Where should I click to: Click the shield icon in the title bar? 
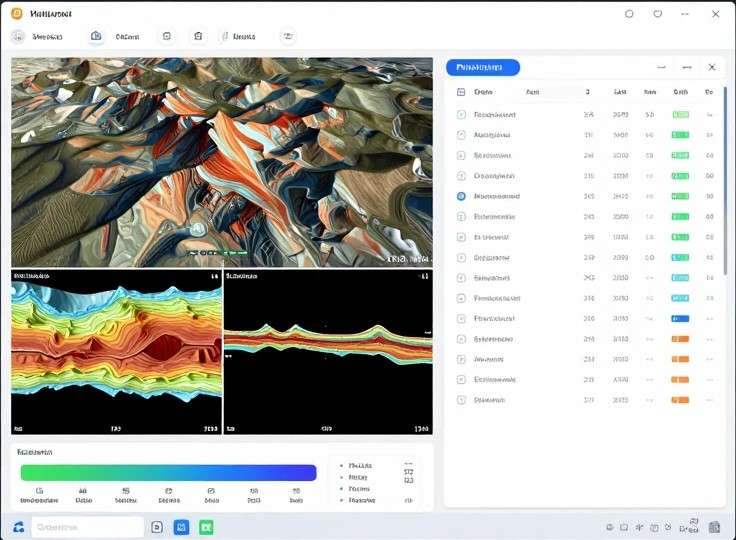click(657, 14)
